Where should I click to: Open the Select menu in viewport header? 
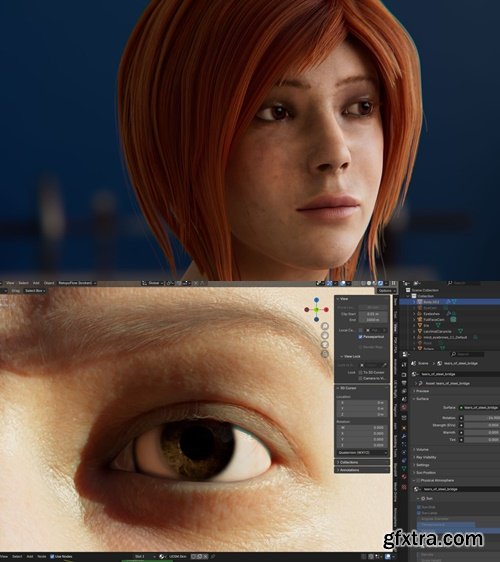coord(23,283)
